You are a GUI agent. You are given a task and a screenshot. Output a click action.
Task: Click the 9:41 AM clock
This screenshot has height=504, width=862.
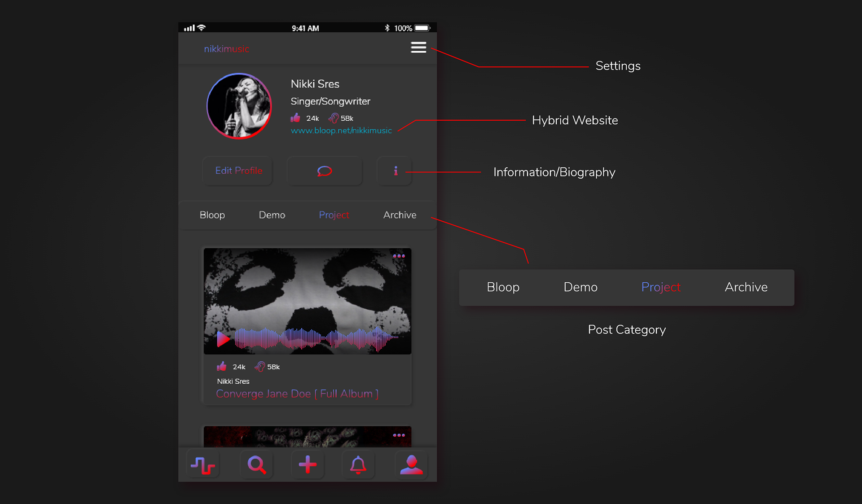click(x=305, y=28)
